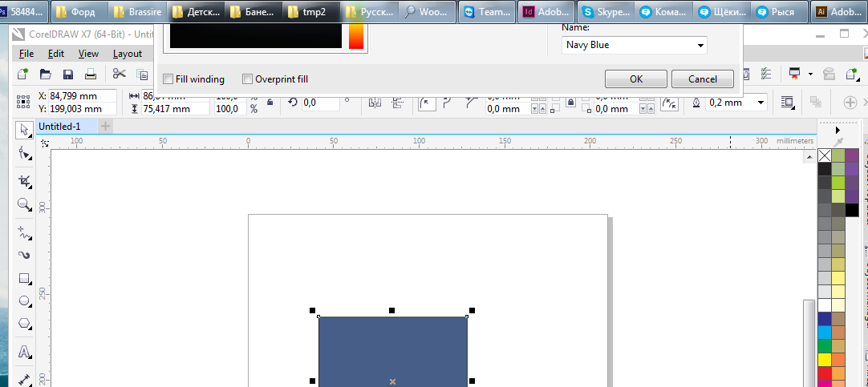Image resolution: width=868 pixels, height=387 pixels.
Task: Select the Pick tool arrow
Action: (24, 131)
